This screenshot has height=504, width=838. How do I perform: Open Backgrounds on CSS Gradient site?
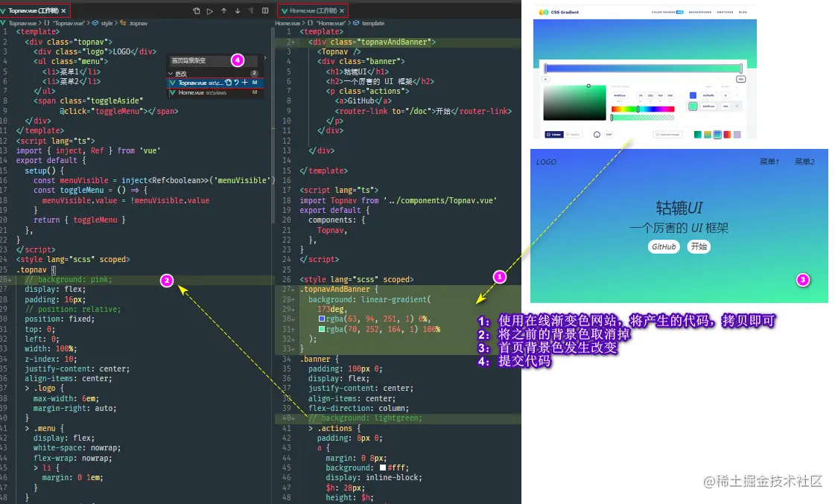(700, 12)
